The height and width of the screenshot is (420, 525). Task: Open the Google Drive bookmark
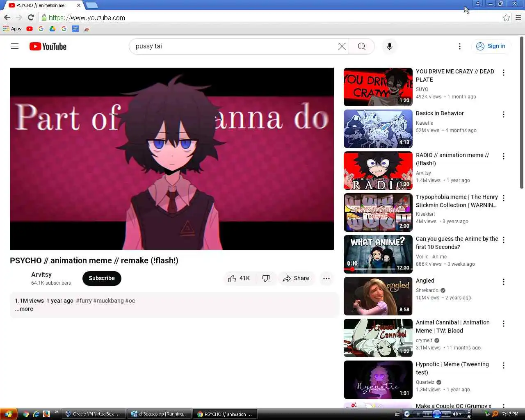[52, 29]
